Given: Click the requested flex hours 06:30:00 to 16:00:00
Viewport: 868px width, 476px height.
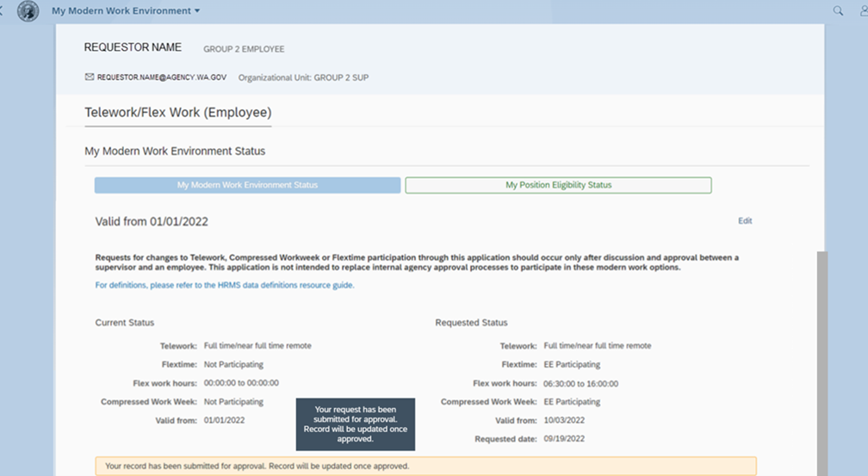Looking at the screenshot, I should (580, 383).
